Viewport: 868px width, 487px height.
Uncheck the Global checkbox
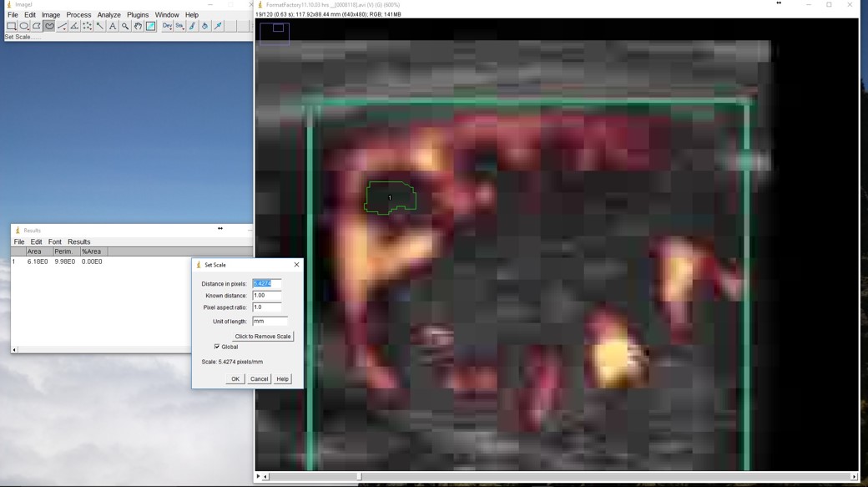click(217, 347)
